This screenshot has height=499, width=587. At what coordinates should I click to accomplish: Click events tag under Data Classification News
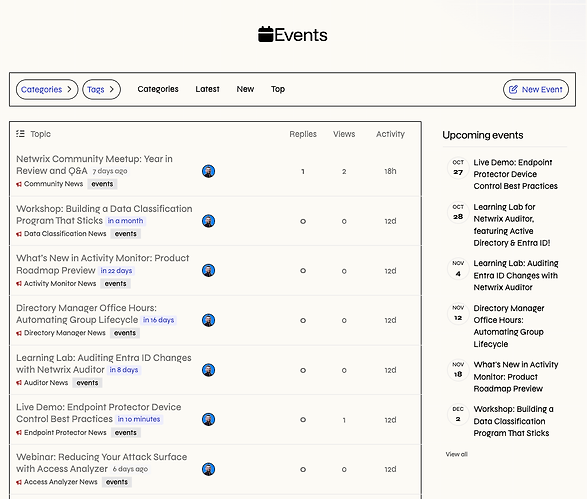pyautogui.click(x=126, y=234)
